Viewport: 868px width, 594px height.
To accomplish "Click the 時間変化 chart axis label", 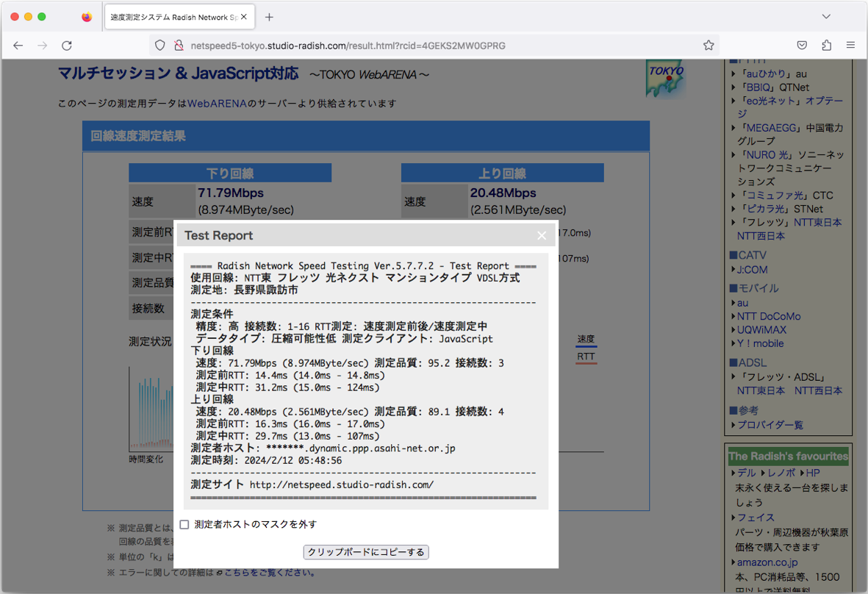I will click(146, 459).
